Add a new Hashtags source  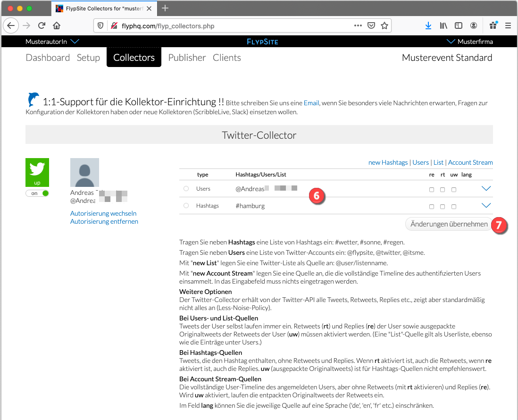[x=388, y=163]
